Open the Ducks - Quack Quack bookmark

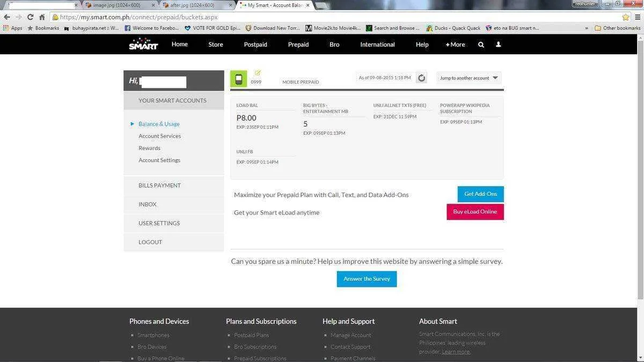[x=453, y=28]
